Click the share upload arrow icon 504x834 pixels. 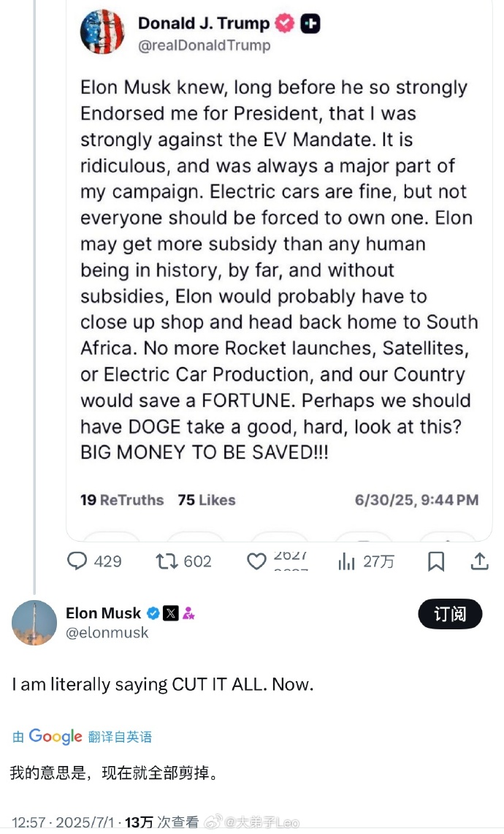pos(479,561)
